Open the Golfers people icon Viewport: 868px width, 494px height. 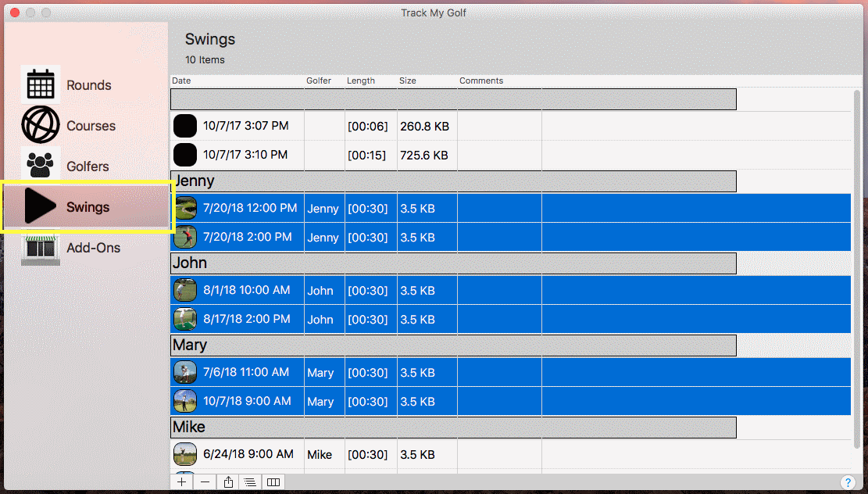pyautogui.click(x=41, y=166)
